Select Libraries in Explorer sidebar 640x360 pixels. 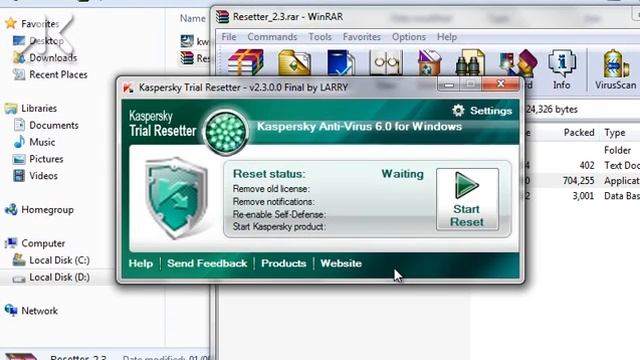click(39, 109)
